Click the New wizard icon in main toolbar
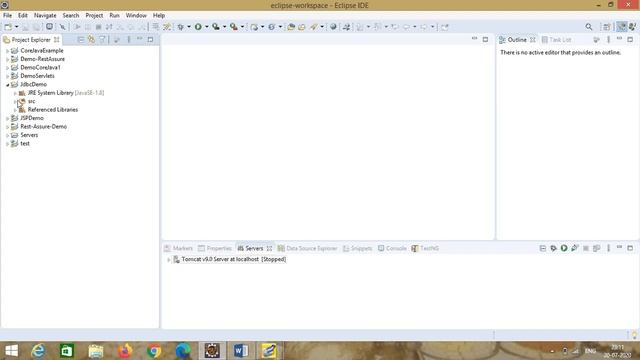Screen dimensions: 640x360 coord(8,27)
